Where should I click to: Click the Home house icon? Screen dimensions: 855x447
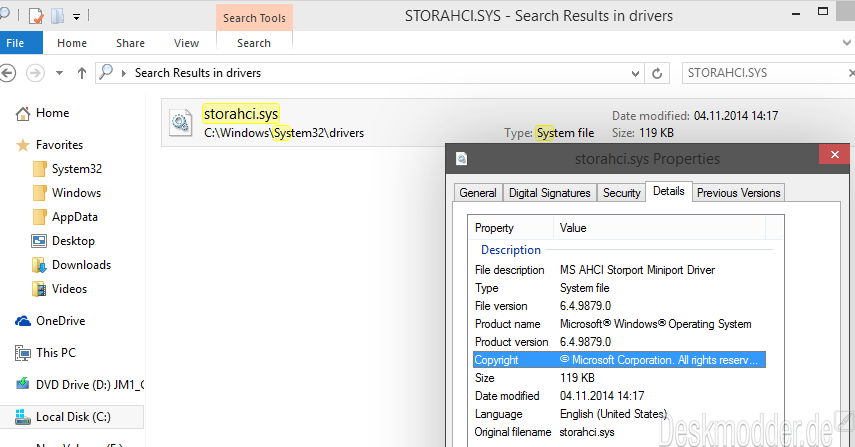[x=23, y=113]
